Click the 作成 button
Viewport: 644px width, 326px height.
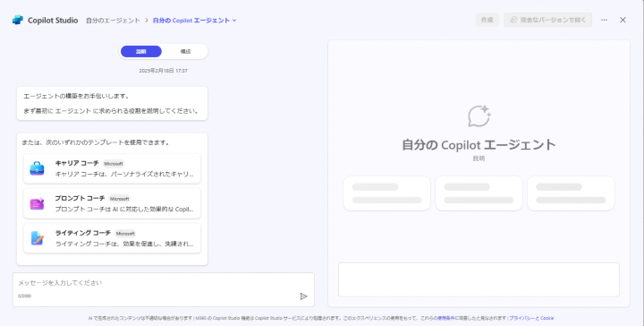click(487, 20)
